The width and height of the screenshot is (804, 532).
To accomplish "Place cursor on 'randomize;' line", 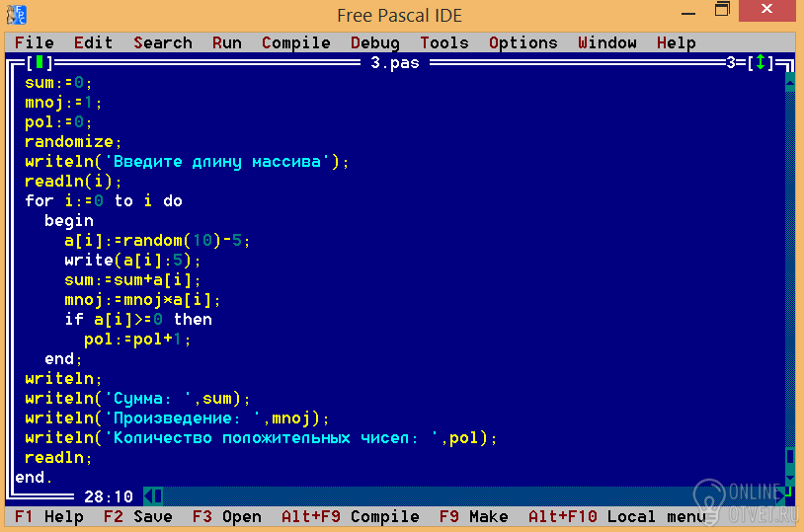I will [x=73, y=141].
